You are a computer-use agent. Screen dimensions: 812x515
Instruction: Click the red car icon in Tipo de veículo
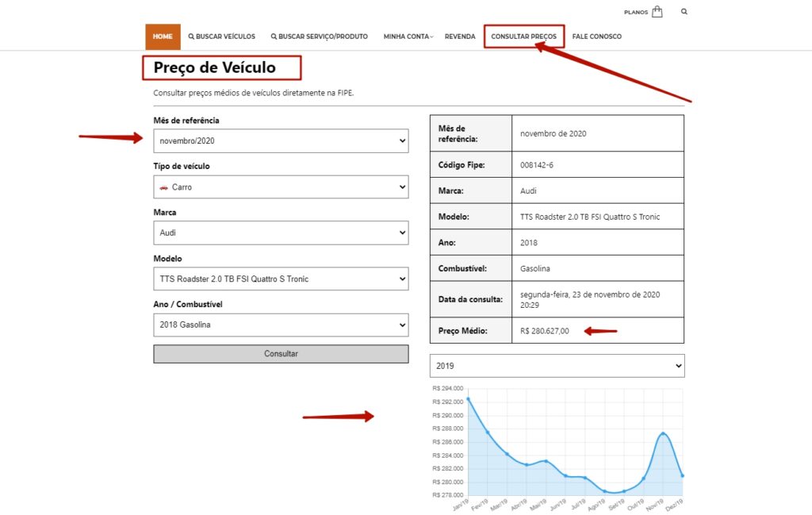coord(164,186)
